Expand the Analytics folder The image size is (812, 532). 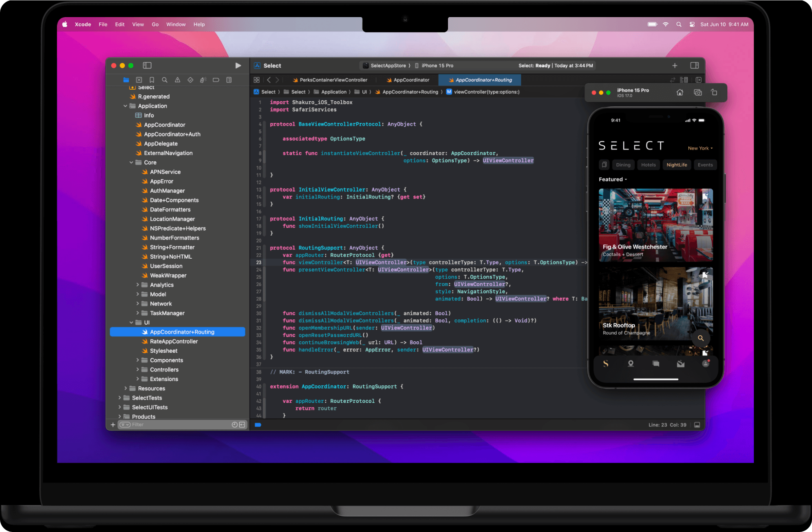tap(137, 285)
